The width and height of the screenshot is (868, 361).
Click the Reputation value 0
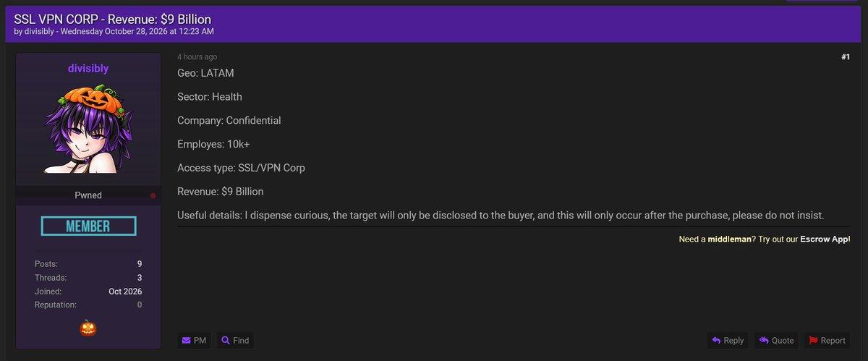click(139, 305)
